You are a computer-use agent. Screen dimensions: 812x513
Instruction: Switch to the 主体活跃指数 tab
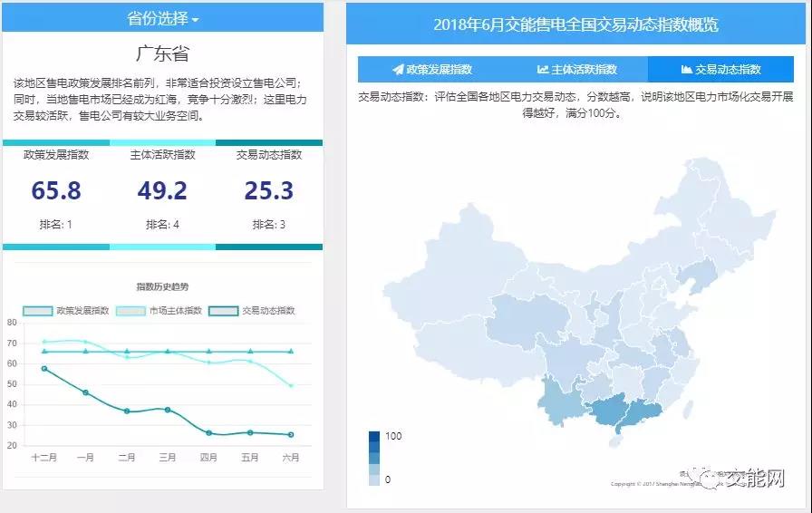[575, 70]
